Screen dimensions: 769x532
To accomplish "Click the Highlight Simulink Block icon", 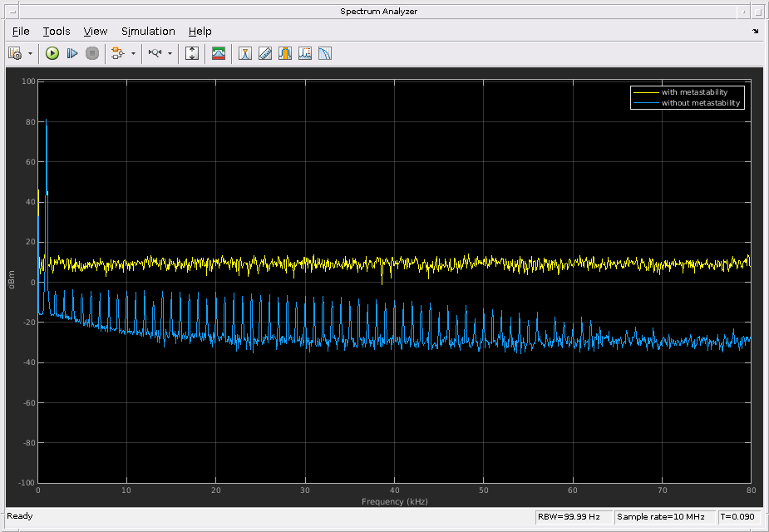I will (x=118, y=53).
